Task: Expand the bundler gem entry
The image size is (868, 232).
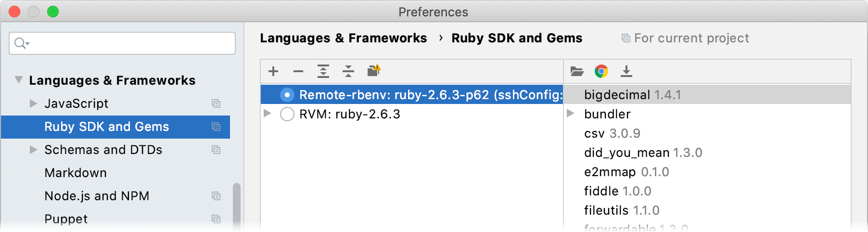Action: tap(571, 114)
